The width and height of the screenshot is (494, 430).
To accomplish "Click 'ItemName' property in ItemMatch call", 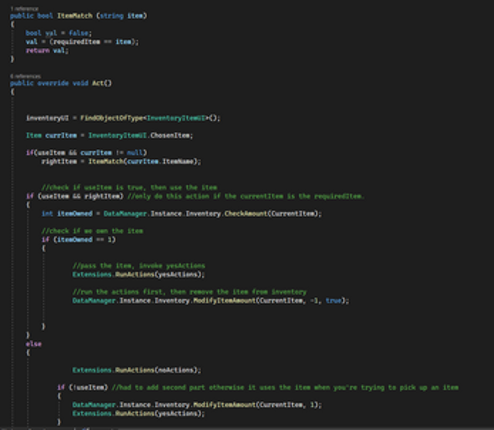I will point(178,161).
